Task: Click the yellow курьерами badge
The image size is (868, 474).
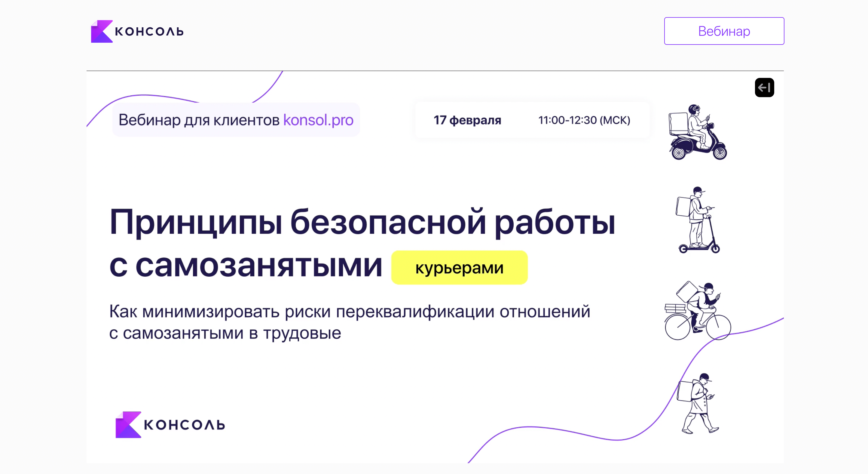Action: coord(459,268)
